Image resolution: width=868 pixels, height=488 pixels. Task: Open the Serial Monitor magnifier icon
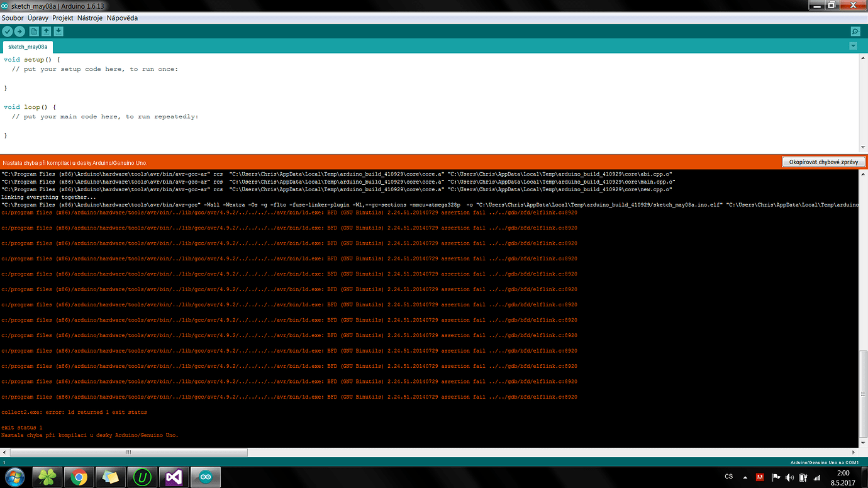pos(855,30)
